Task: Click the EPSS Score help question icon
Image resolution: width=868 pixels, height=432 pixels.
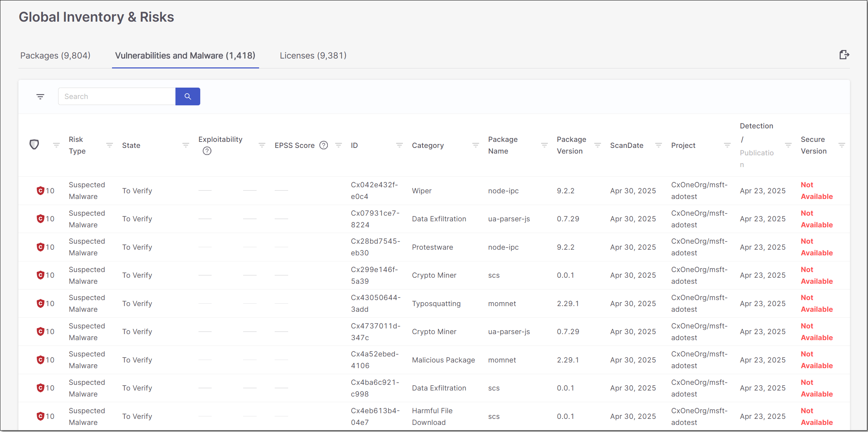Action: pos(324,145)
